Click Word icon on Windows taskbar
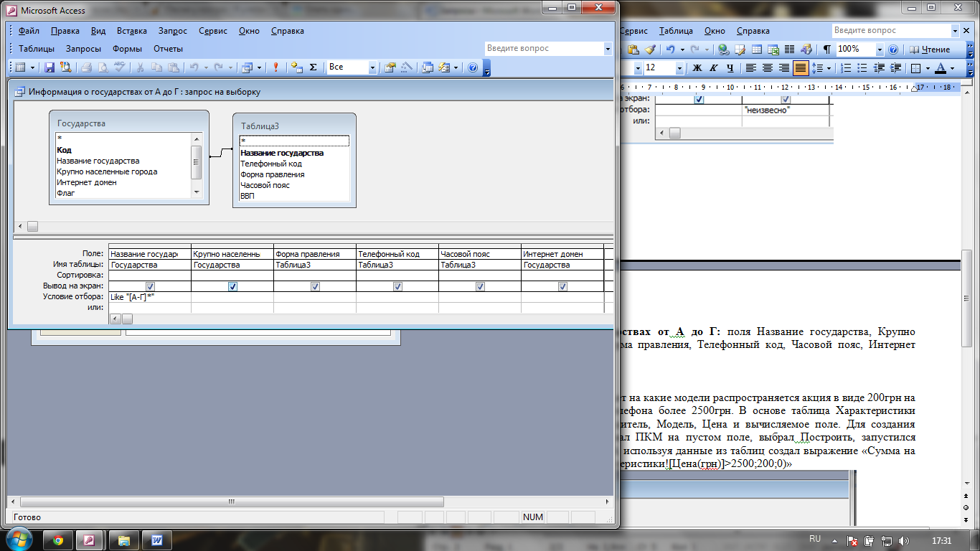The width and height of the screenshot is (980, 551). [x=157, y=540]
